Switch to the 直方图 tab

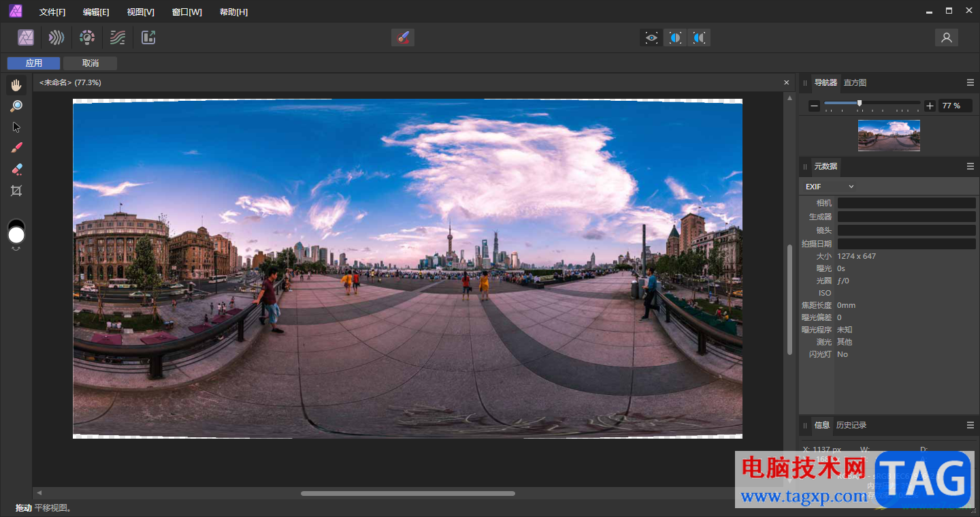(x=855, y=82)
